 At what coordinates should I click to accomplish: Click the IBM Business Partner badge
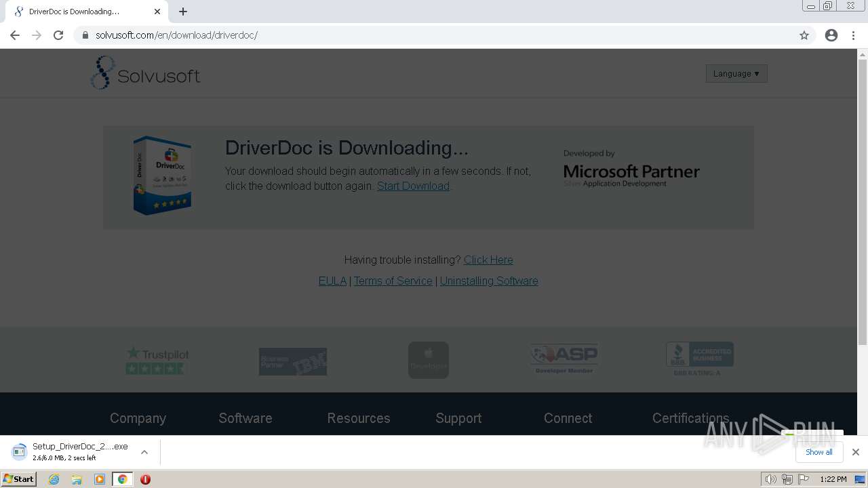[293, 361]
